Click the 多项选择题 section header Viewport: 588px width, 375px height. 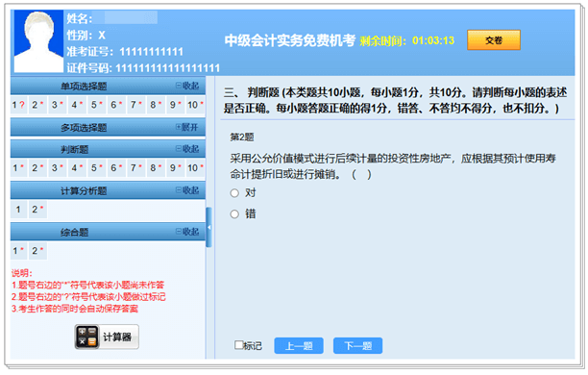click(108, 127)
